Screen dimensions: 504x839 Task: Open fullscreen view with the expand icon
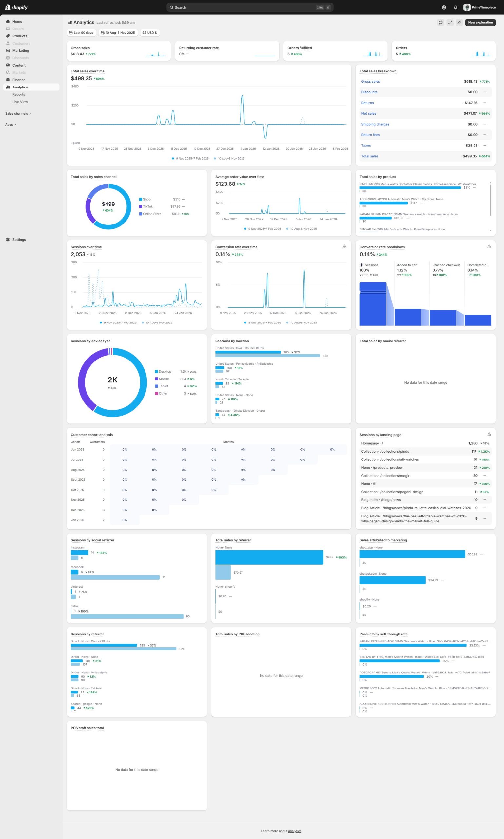[x=450, y=22]
